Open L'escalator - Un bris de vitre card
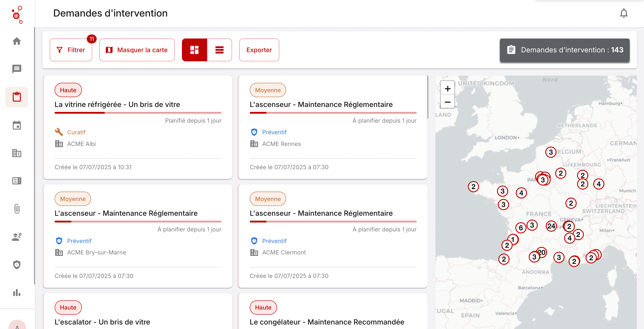The width and height of the screenshot is (644, 329). pos(102,322)
